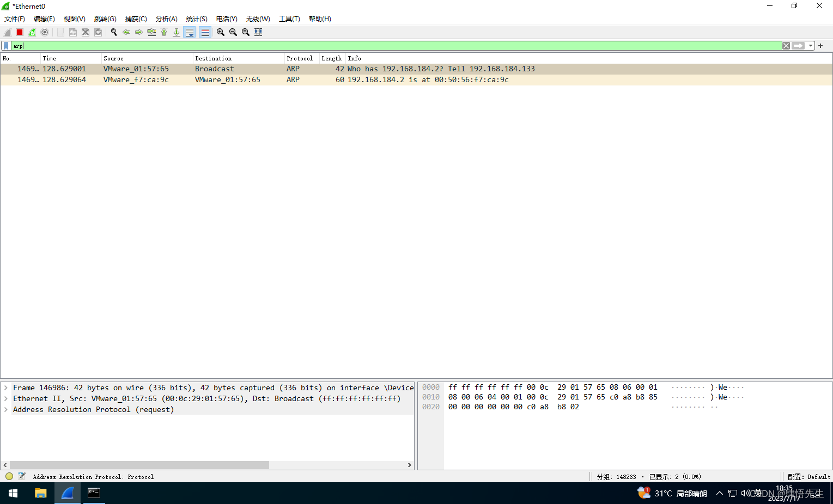The width and height of the screenshot is (833, 504).
Task: Apply the display filter arrow button
Action: 799,46
